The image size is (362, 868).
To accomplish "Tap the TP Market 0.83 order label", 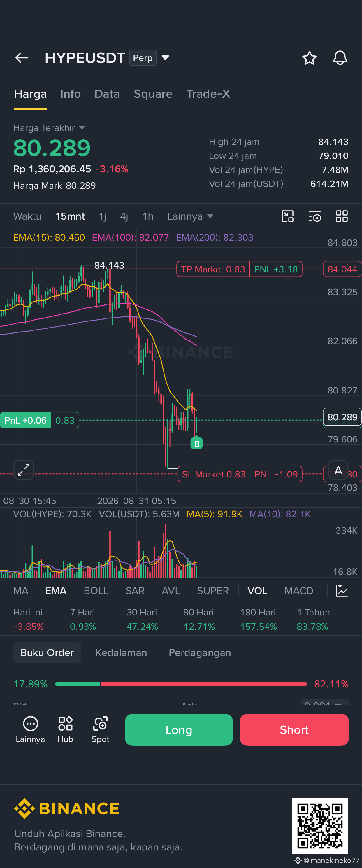I will 213,269.
